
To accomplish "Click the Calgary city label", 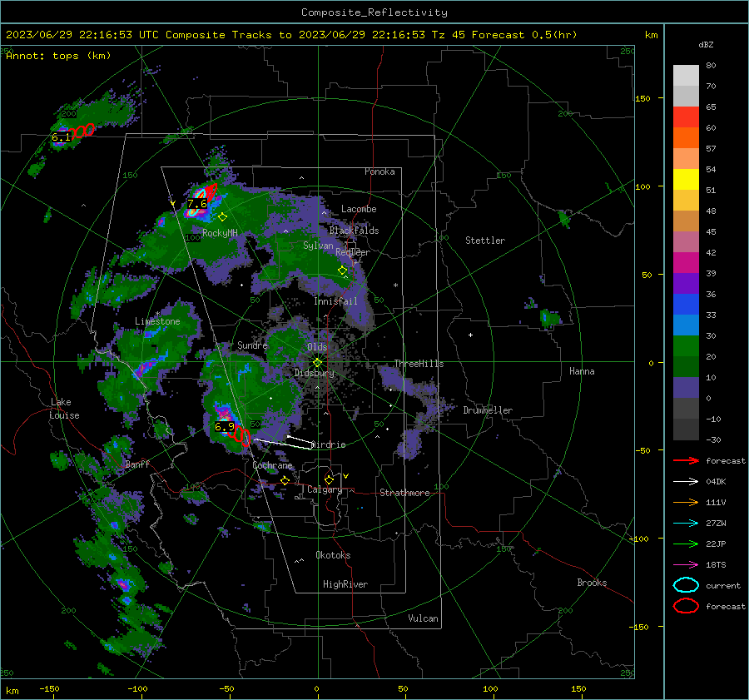I will tap(325, 489).
